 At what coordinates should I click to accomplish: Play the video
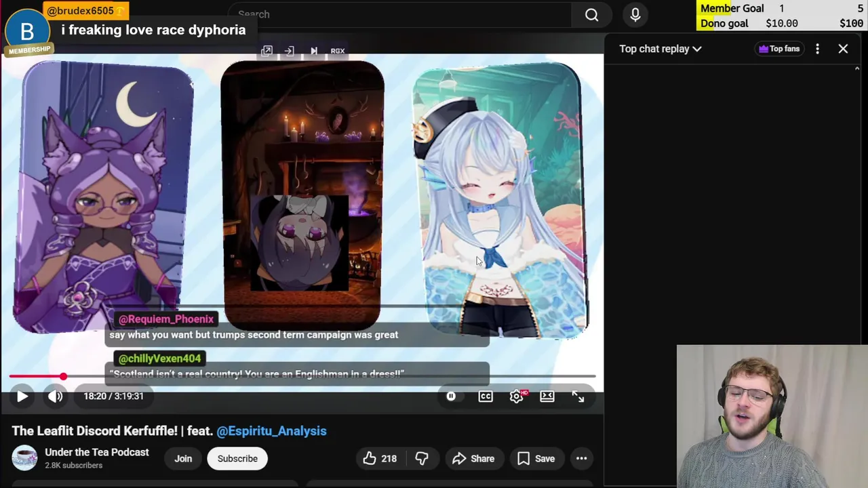22,396
